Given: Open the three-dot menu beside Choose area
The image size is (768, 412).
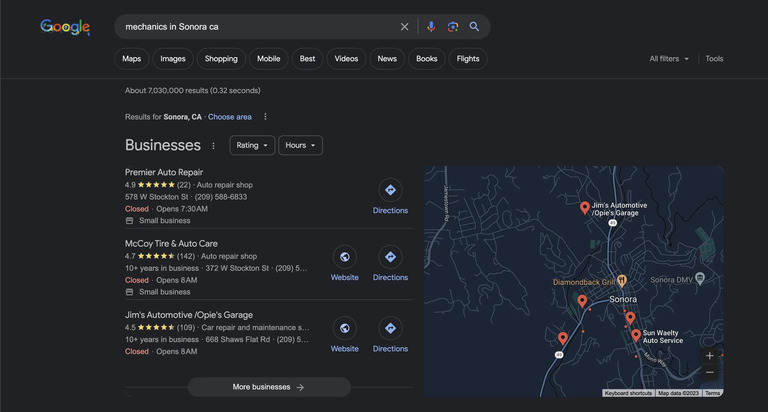Looking at the screenshot, I should click(265, 117).
